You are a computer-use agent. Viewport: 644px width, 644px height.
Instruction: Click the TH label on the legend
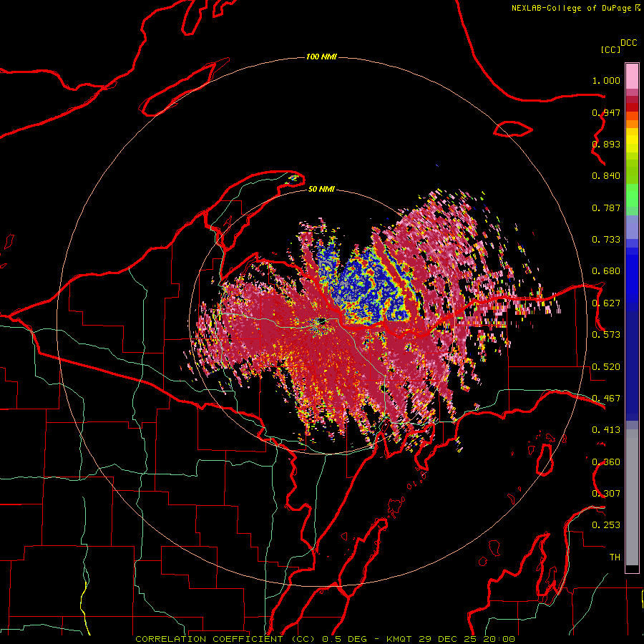(x=615, y=557)
